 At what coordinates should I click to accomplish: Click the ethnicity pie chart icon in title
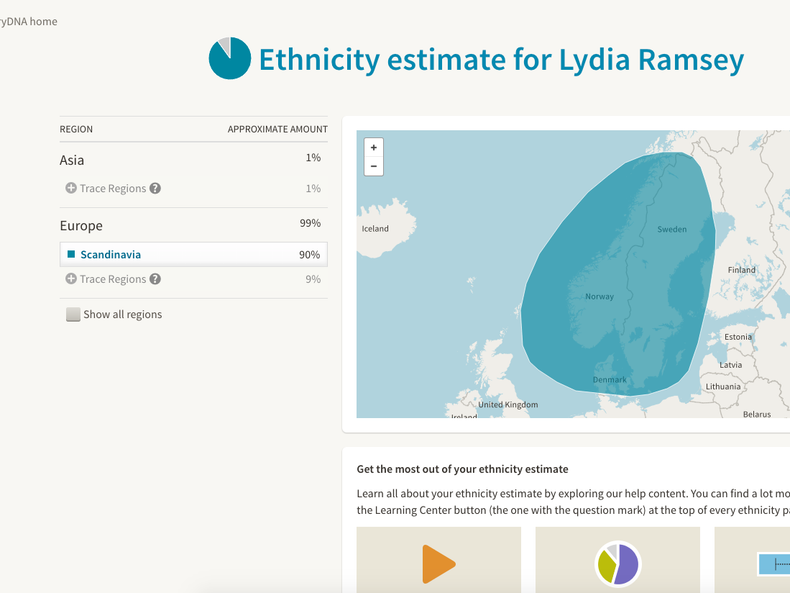coord(229,59)
